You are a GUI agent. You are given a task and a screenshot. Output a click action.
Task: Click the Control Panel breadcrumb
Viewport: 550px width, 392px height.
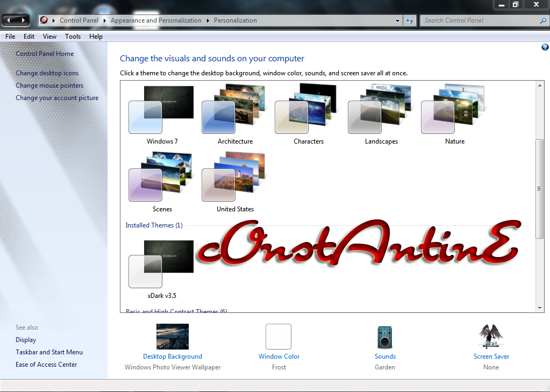79,20
